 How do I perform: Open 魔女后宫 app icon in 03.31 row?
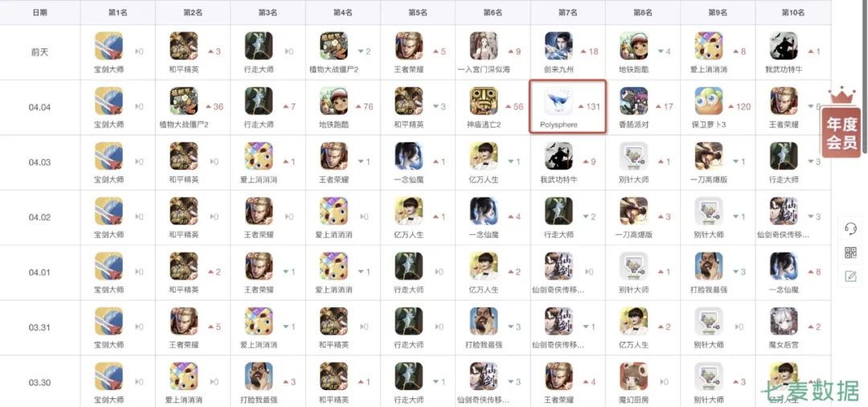click(784, 321)
